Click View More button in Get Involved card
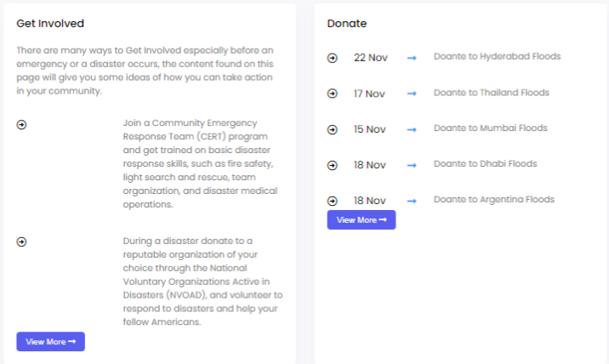 tap(50, 342)
